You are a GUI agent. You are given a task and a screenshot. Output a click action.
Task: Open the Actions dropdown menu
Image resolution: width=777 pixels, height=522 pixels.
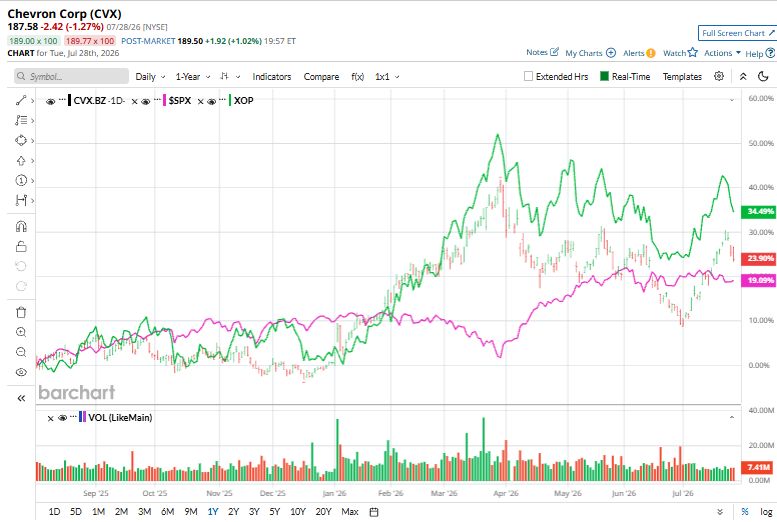tap(722, 53)
